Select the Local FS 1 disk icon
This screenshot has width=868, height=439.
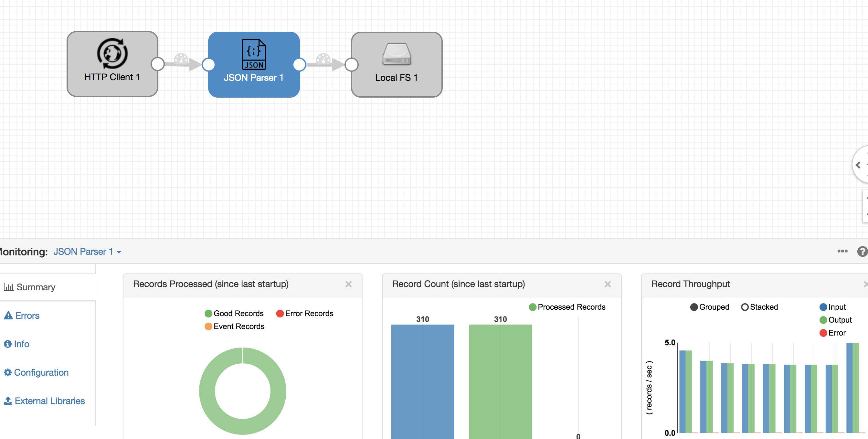point(397,54)
